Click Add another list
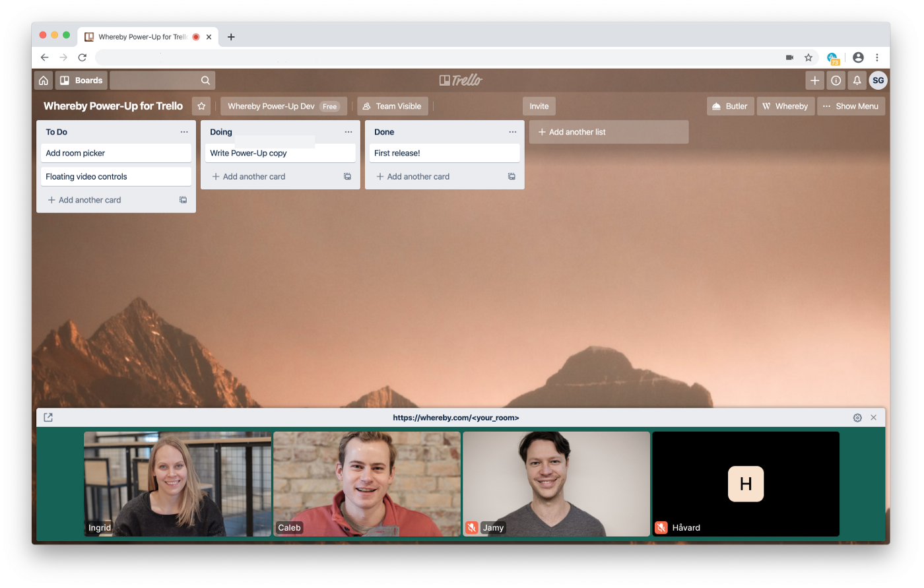The width and height of the screenshot is (924, 588). point(609,132)
